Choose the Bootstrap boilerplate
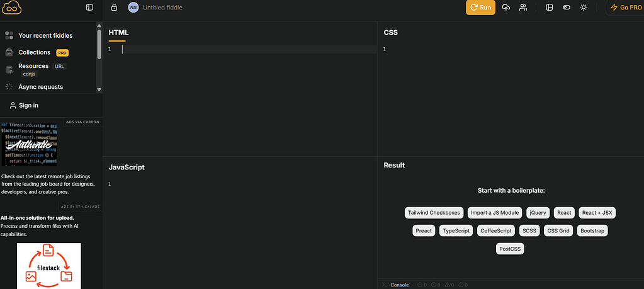The image size is (644, 289). coord(592,230)
